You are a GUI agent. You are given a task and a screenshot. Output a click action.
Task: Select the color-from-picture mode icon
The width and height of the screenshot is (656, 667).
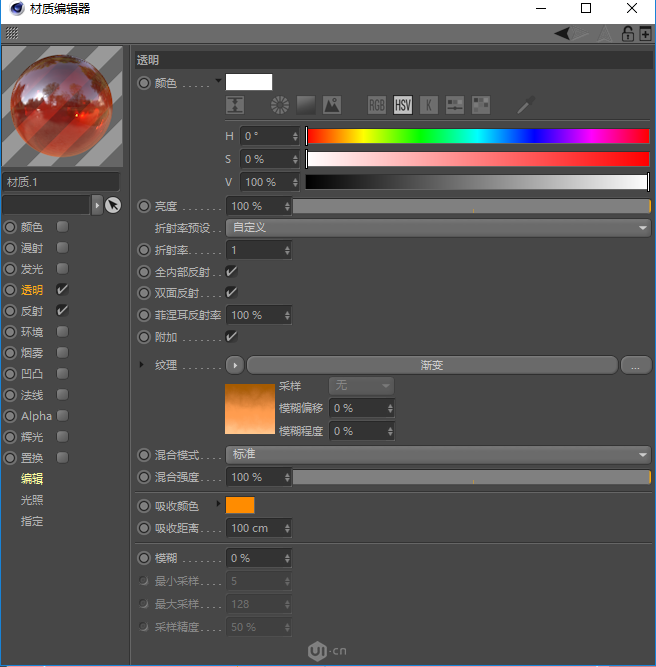point(332,105)
